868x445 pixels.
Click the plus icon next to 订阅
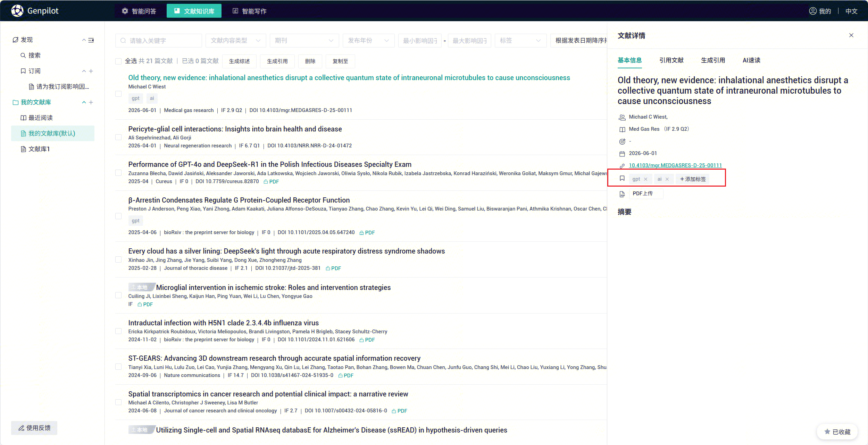(x=91, y=71)
